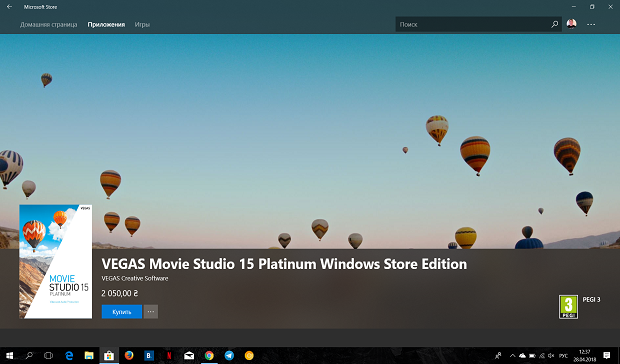Minimize the Microsoft Store window
This screenshot has height=364, width=620.
coord(574,7)
